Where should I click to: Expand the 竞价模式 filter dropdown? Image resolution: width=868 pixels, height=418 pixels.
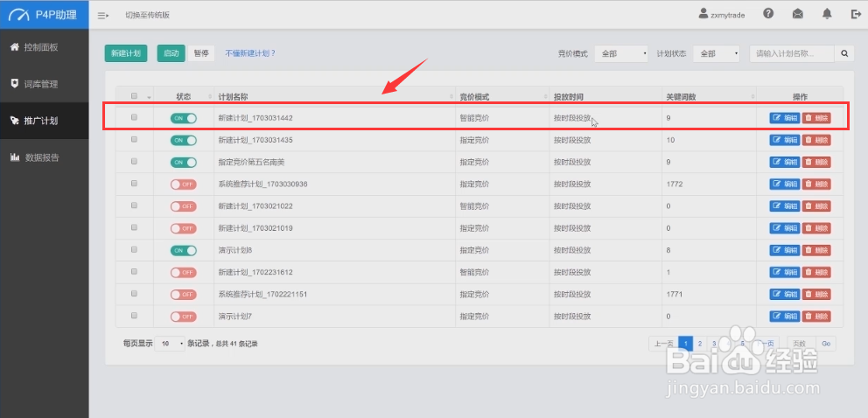621,53
